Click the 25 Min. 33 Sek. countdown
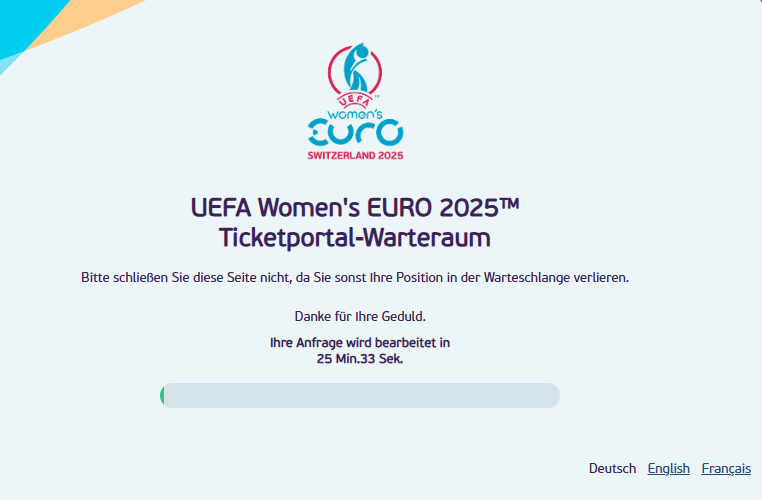The image size is (762, 500). [360, 357]
